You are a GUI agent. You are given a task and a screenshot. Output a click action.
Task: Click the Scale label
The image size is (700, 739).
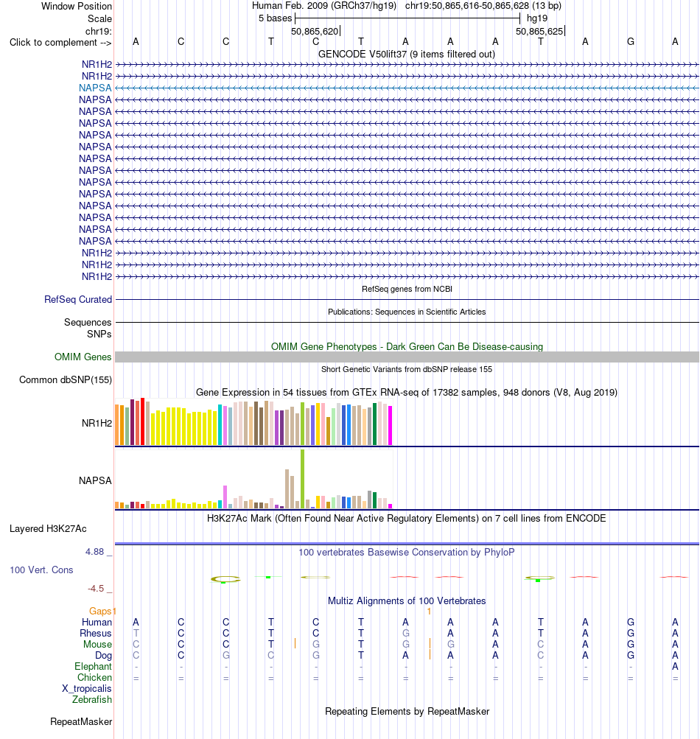(x=100, y=19)
